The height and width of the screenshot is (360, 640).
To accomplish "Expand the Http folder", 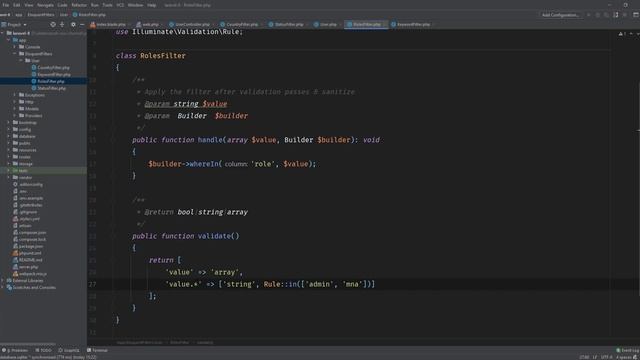I will pyautogui.click(x=15, y=102).
